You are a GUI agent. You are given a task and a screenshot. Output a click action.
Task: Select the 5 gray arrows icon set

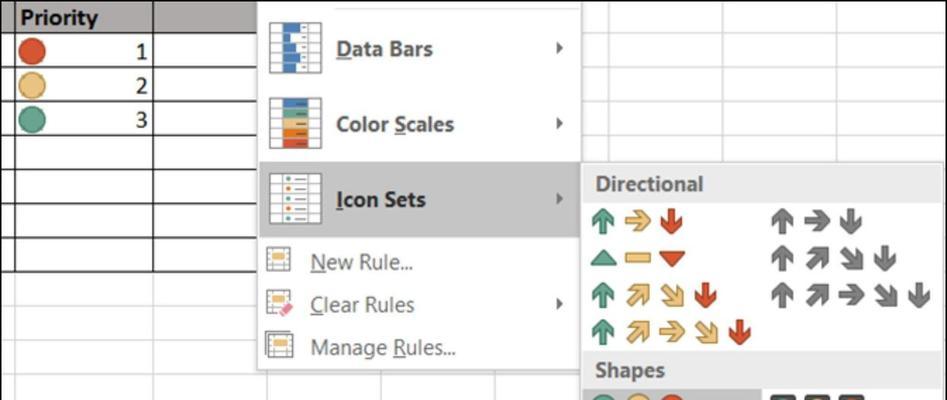point(850,295)
